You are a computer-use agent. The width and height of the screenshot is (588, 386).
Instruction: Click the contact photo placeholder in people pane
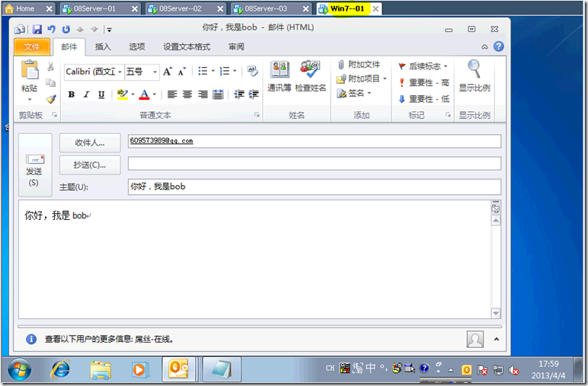coord(475,339)
